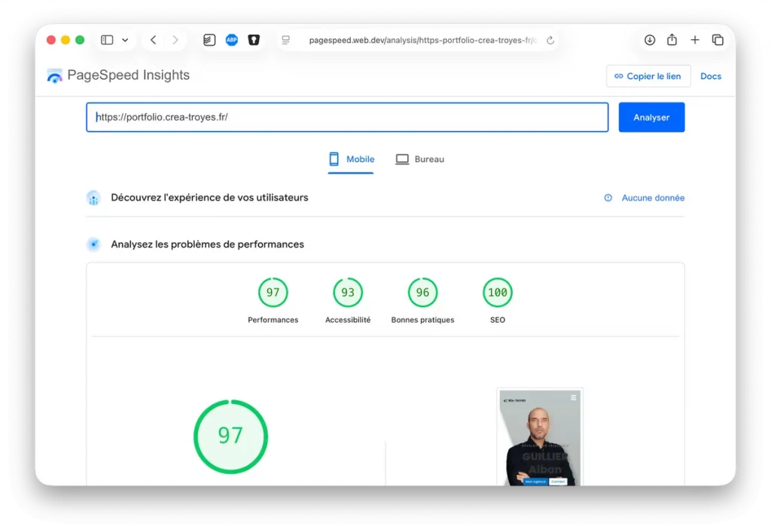Image resolution: width=771 pixels, height=532 pixels.
Task: Toggle the browser sidebar icon
Action: click(x=105, y=39)
